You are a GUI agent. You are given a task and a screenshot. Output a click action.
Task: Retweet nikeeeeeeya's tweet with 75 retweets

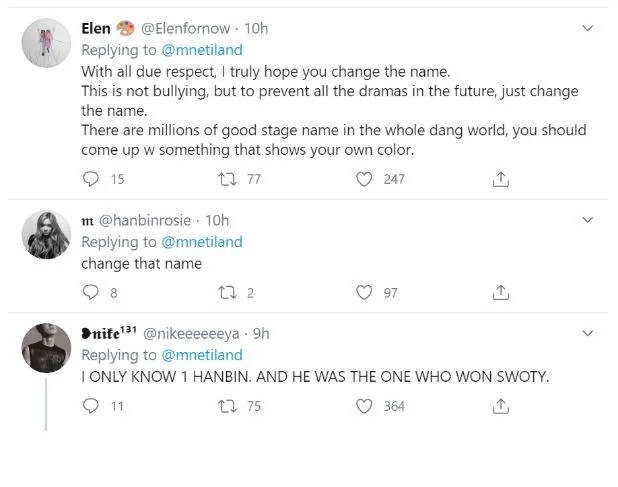227,406
